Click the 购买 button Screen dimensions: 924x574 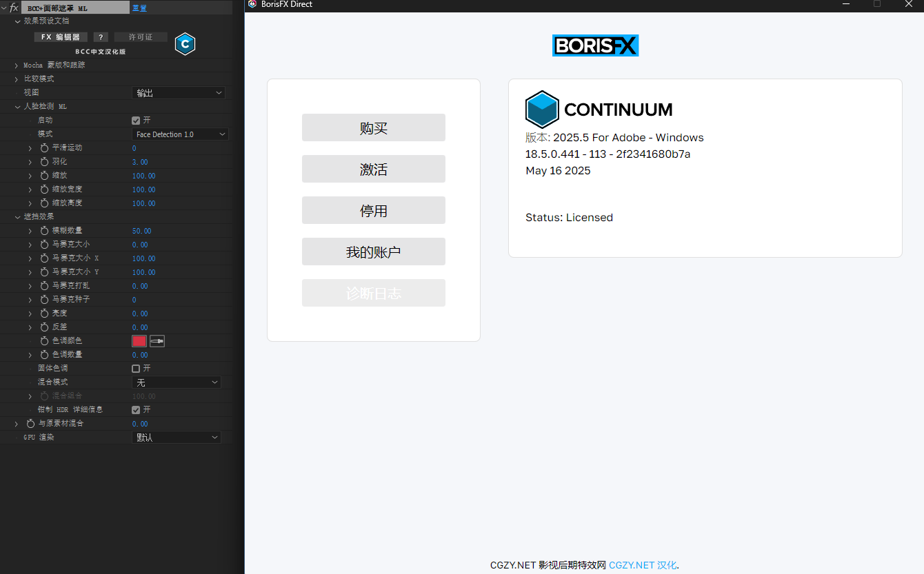374,127
